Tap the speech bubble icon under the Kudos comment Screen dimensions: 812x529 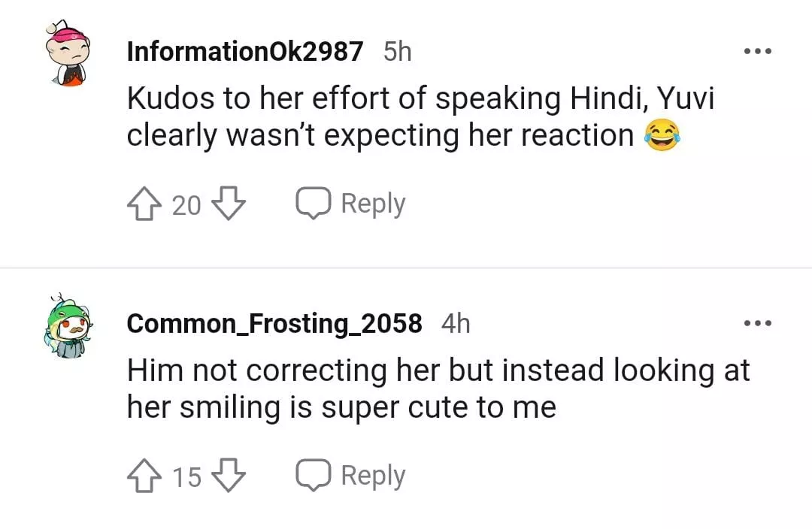pyautogui.click(x=313, y=204)
